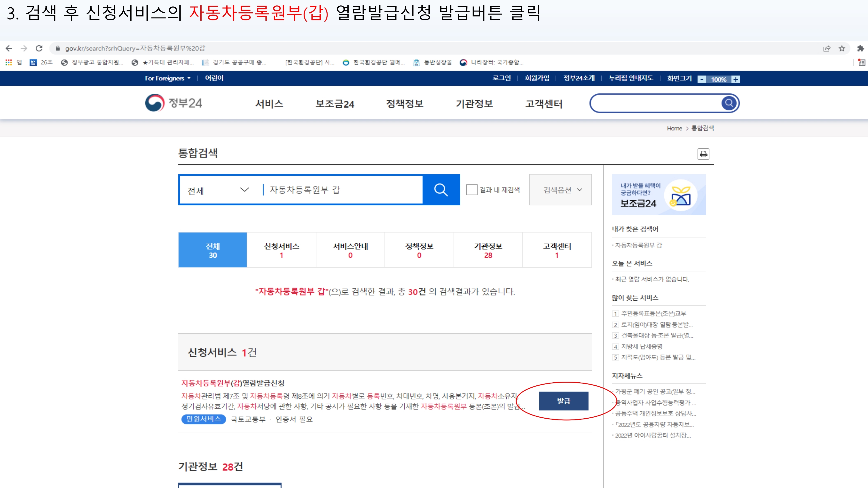The width and height of the screenshot is (868, 488).
Task: Open the 보조금24 menu
Action: coord(335,104)
